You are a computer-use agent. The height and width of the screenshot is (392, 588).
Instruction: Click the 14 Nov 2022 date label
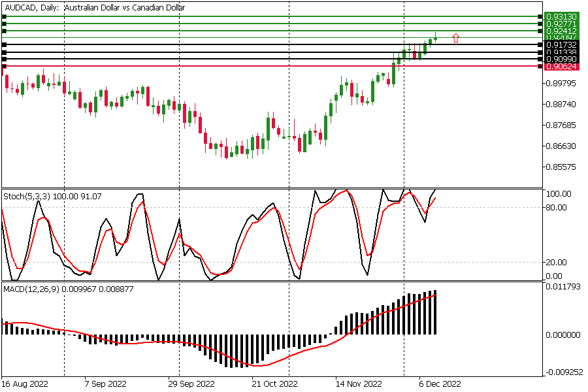(359, 384)
